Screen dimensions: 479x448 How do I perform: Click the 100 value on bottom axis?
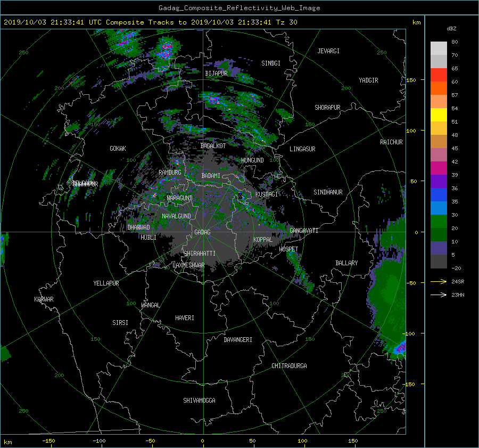coord(302,441)
